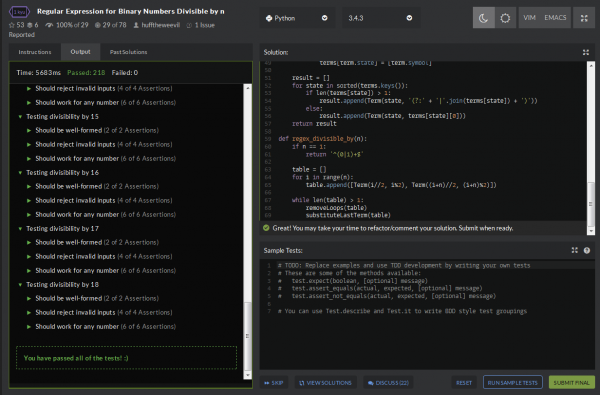Click the 'Reported' status text
The width and height of the screenshot is (600, 395).
pyautogui.click(x=21, y=35)
